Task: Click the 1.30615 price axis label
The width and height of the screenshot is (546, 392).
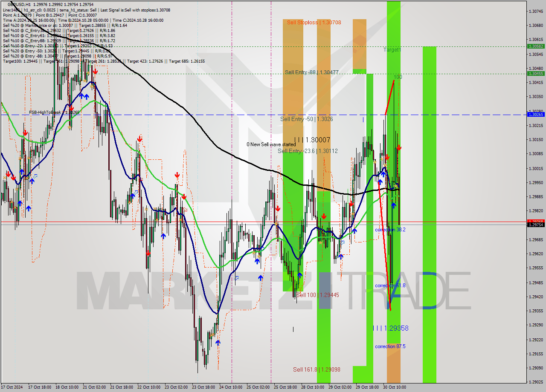Action: [x=536, y=40]
